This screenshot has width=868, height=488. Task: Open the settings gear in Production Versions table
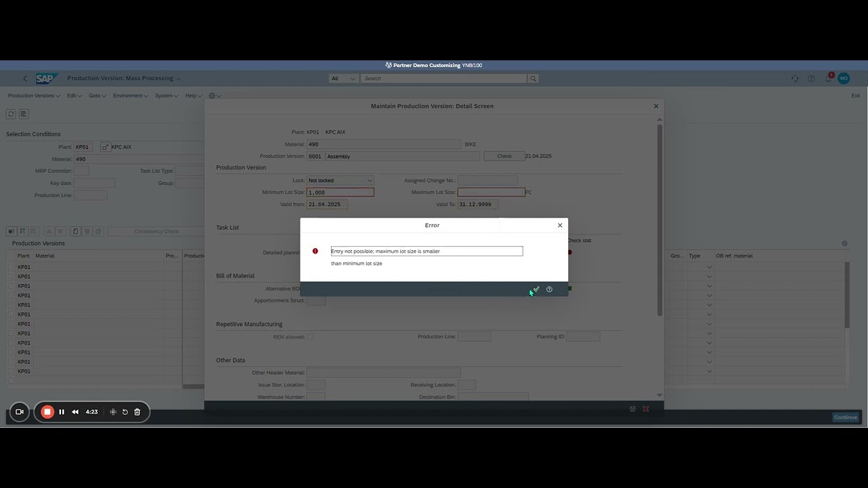tap(844, 243)
